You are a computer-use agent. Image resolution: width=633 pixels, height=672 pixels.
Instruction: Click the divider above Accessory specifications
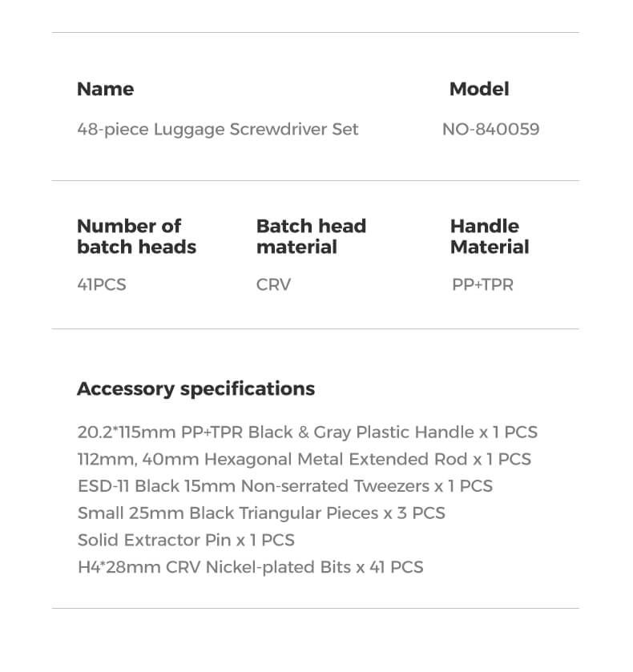[315, 329]
